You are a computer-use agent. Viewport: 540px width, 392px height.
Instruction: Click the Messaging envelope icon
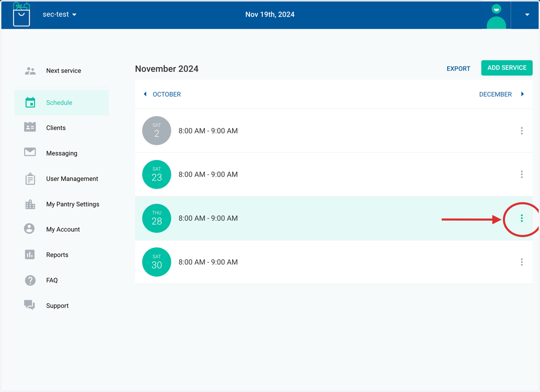30,152
